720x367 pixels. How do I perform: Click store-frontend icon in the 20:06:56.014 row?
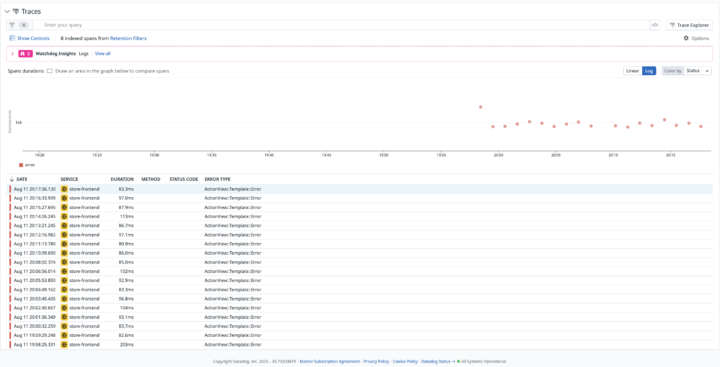pos(64,271)
